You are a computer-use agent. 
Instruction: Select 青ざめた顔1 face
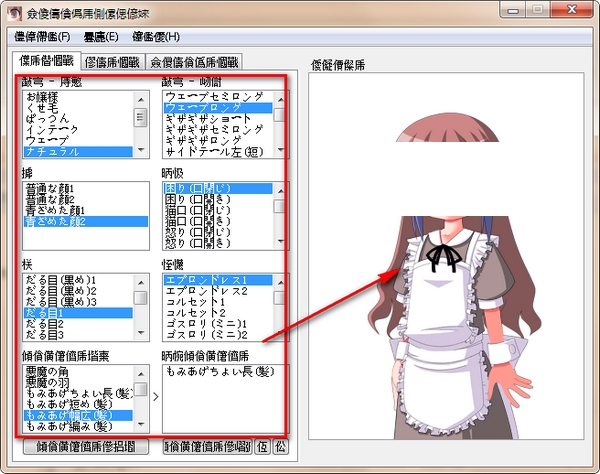86,210
